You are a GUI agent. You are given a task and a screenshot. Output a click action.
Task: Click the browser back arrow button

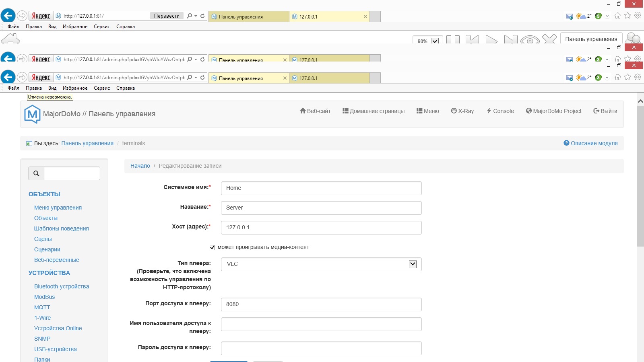8,77
